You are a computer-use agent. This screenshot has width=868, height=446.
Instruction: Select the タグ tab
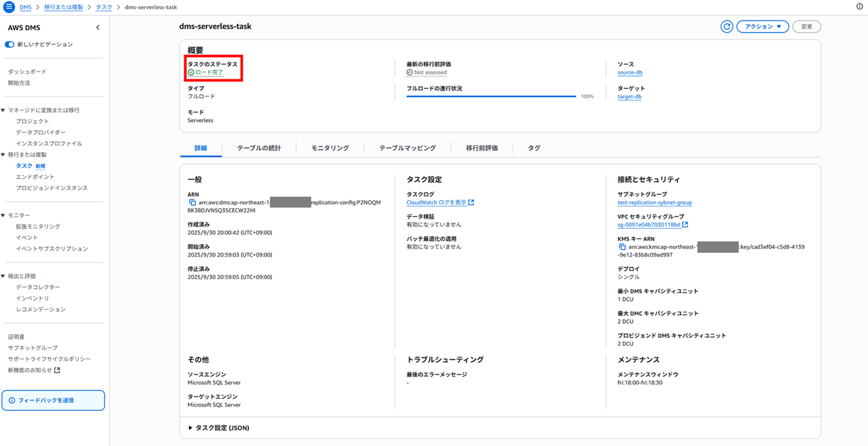pos(534,148)
